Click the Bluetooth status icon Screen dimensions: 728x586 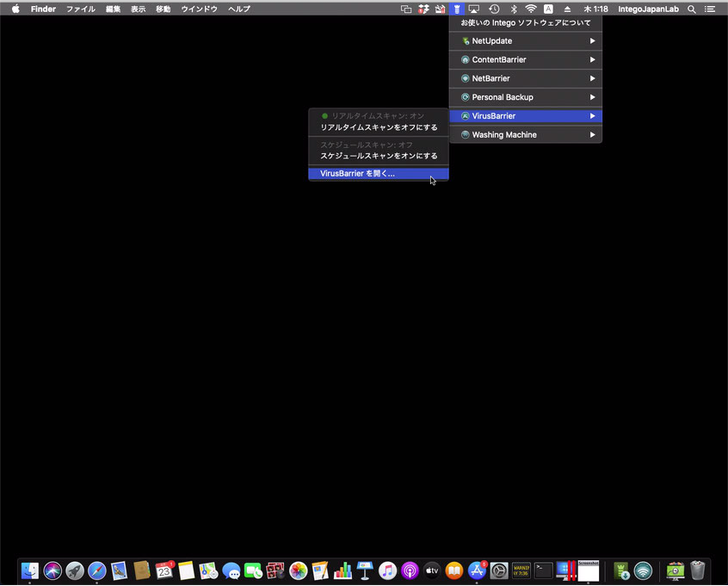[x=514, y=9]
